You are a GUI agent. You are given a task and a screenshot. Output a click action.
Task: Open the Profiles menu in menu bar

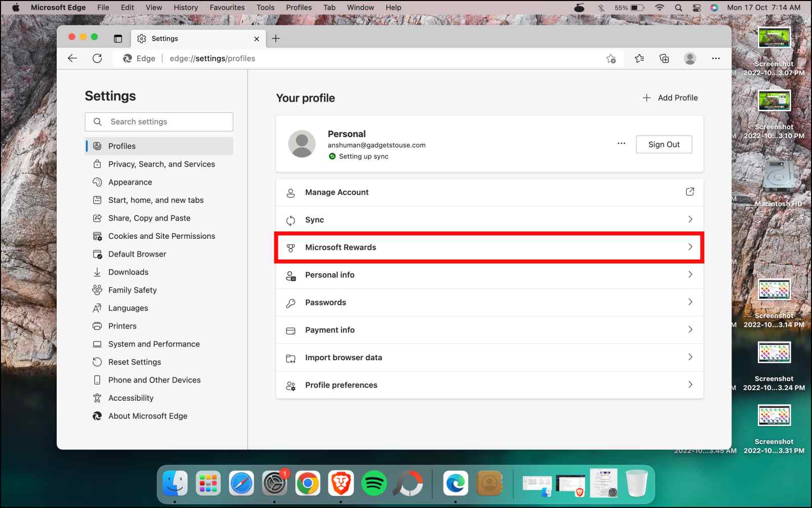coord(299,8)
